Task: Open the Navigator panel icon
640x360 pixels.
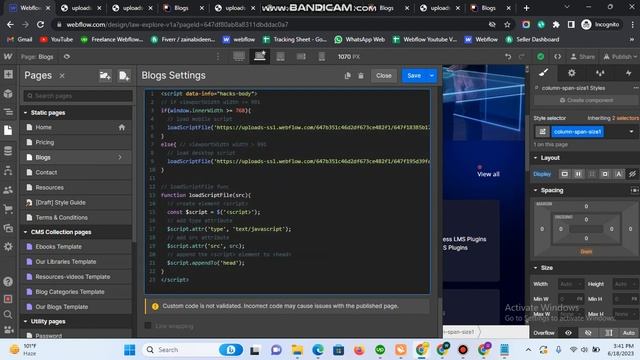Action: (8, 112)
